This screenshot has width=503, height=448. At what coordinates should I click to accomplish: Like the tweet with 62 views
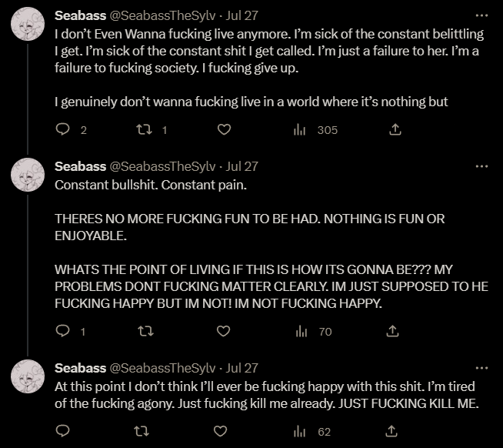pos(220,431)
